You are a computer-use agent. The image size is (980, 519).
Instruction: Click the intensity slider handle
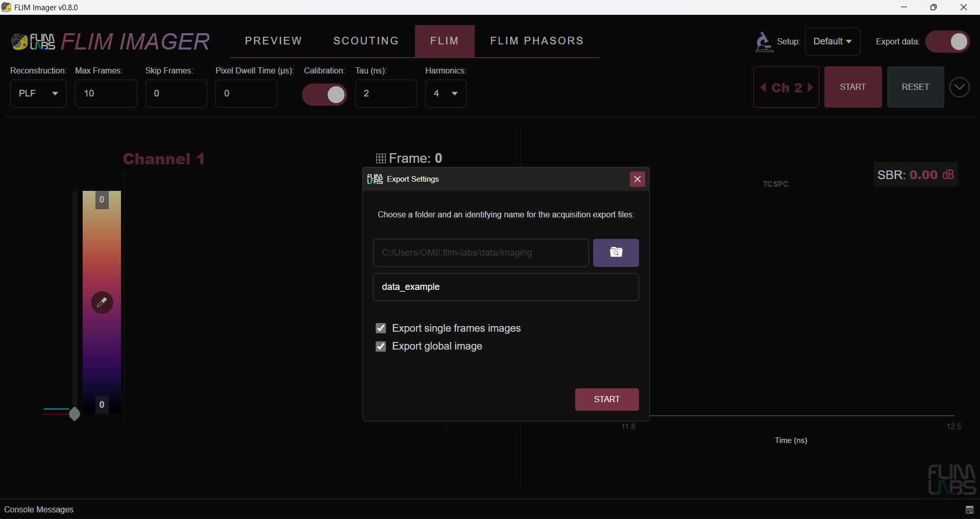(x=75, y=414)
